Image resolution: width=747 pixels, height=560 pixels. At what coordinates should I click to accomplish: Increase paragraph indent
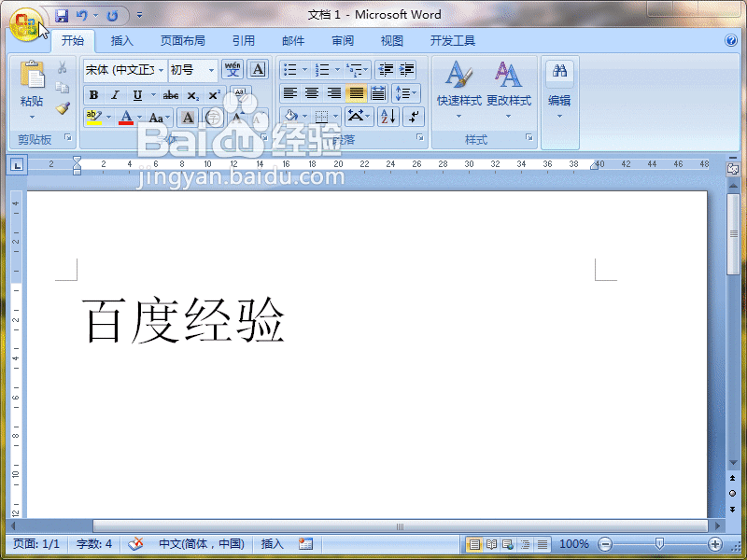click(x=406, y=69)
